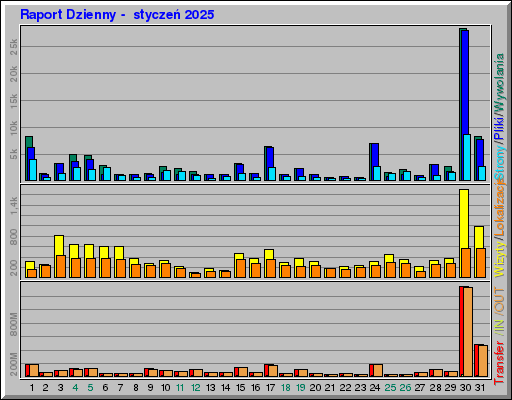Screen dimensions: 512x400
Task: Click the green "Wywołania" legend label
Action: click(500, 83)
